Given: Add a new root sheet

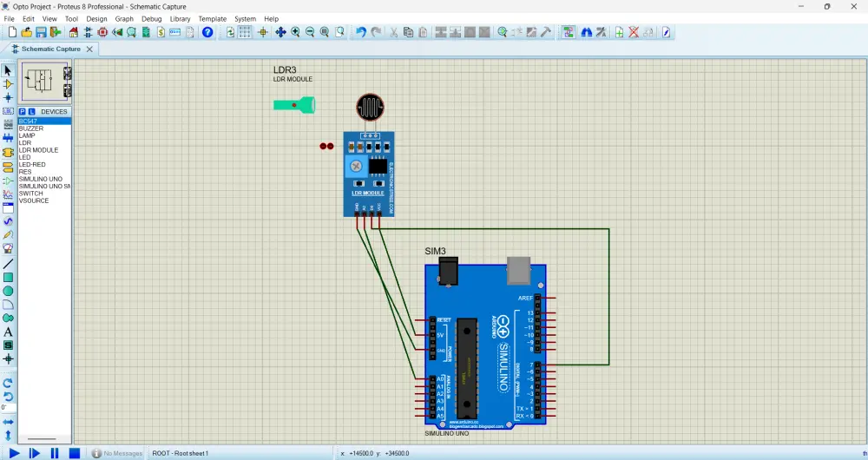Looking at the screenshot, I should (x=619, y=32).
